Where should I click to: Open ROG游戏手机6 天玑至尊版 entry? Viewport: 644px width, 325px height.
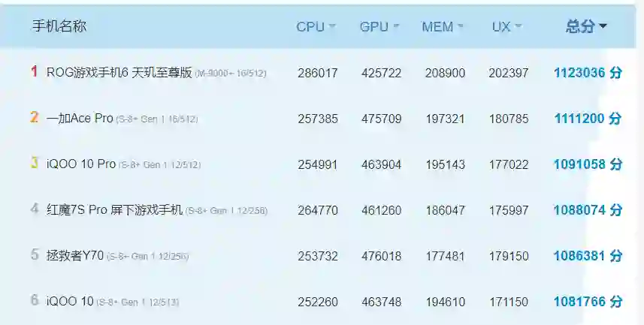pyautogui.click(x=119, y=73)
